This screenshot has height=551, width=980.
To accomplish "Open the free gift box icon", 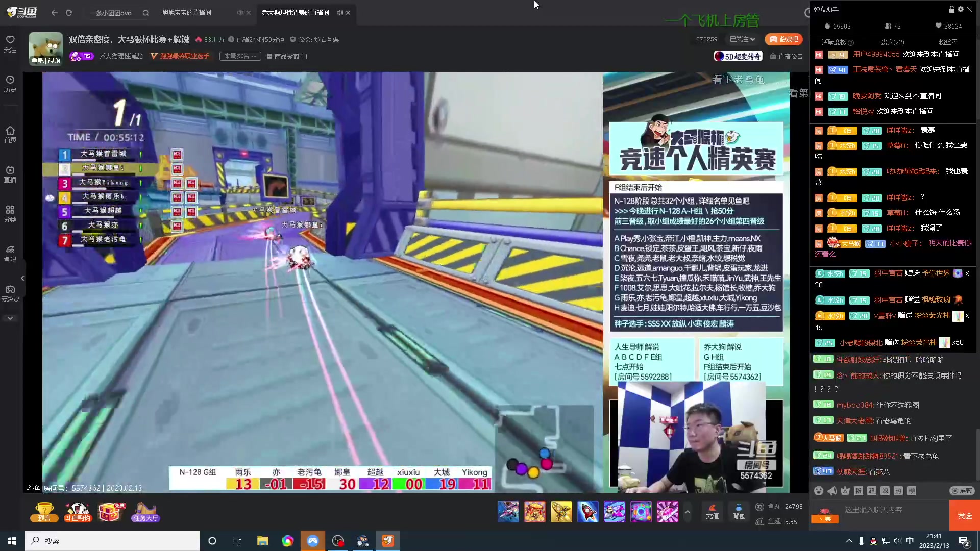I will [x=111, y=512].
